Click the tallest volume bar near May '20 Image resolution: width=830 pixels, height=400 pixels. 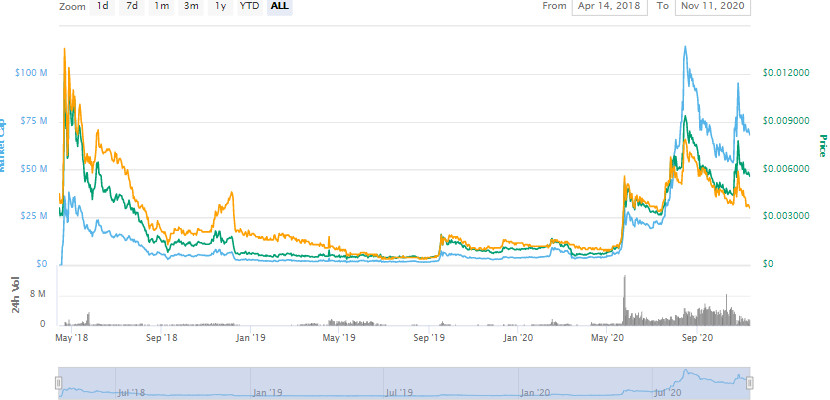pos(625,300)
